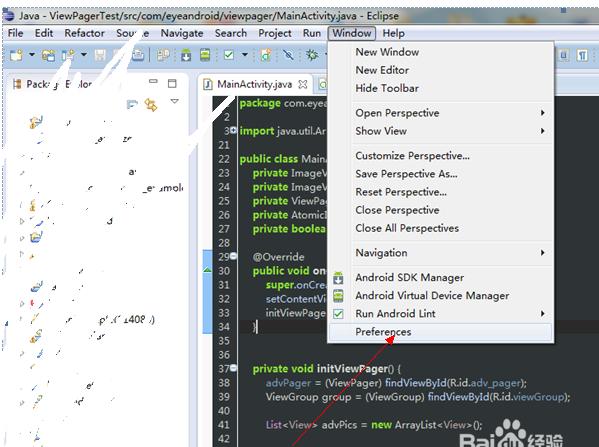
Task: Expand Navigation submenu
Action: click(441, 253)
